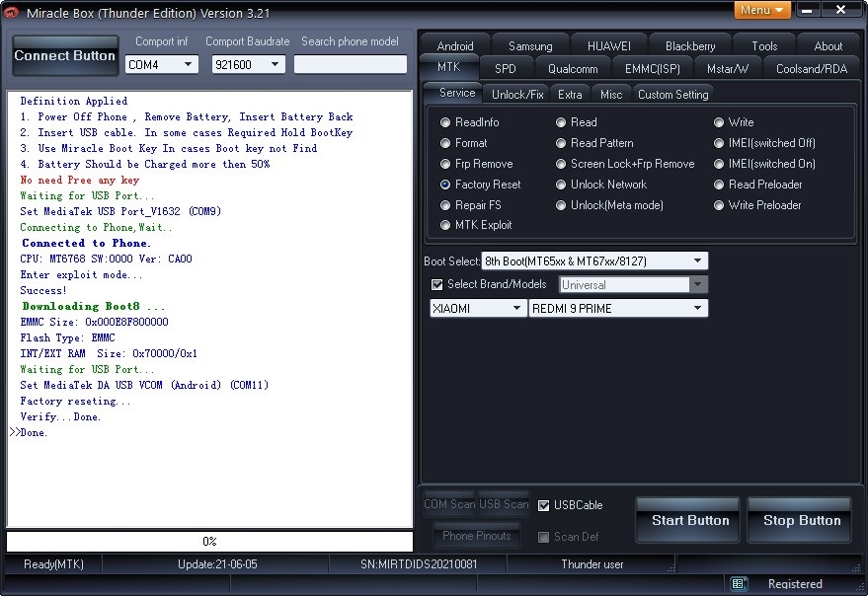The width and height of the screenshot is (868, 596).
Task: Select the Format option
Action: (x=464, y=143)
